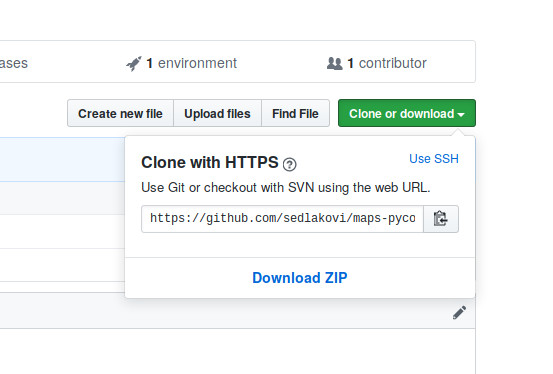Click the rocket environment icon

pos(134,64)
